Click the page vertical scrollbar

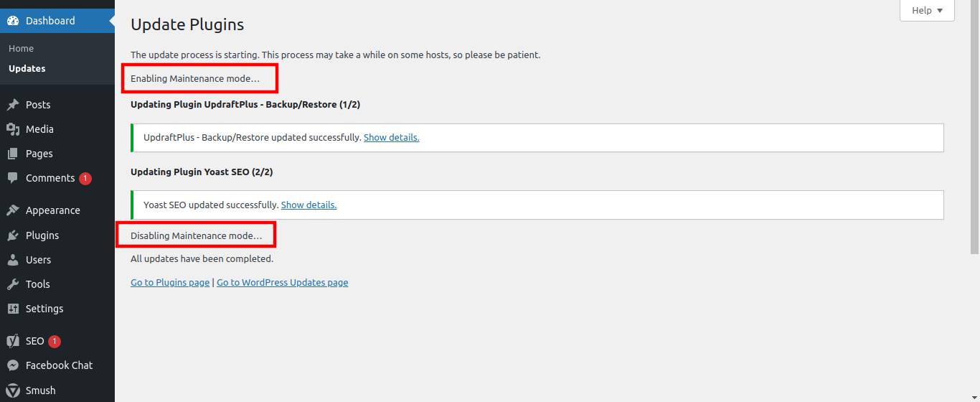pos(974,127)
